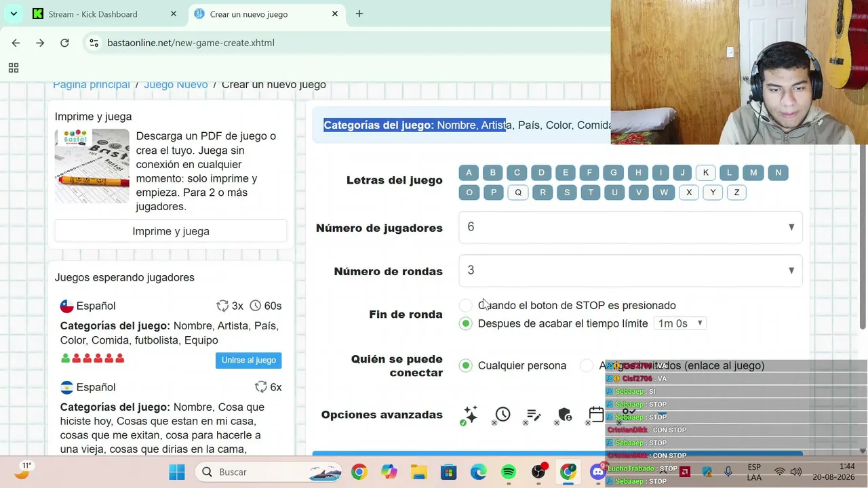The image size is (868, 488).
Task: Toggle letter Z in game letters
Action: pyautogui.click(x=737, y=192)
